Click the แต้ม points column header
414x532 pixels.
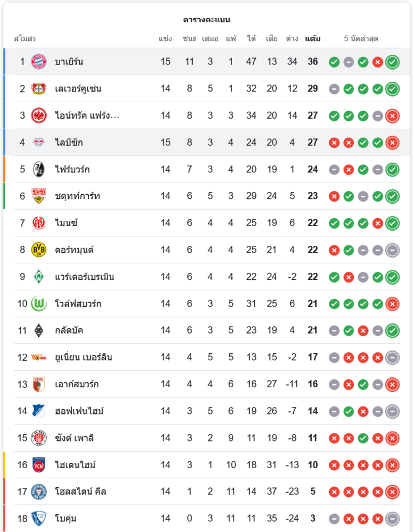tap(313, 39)
